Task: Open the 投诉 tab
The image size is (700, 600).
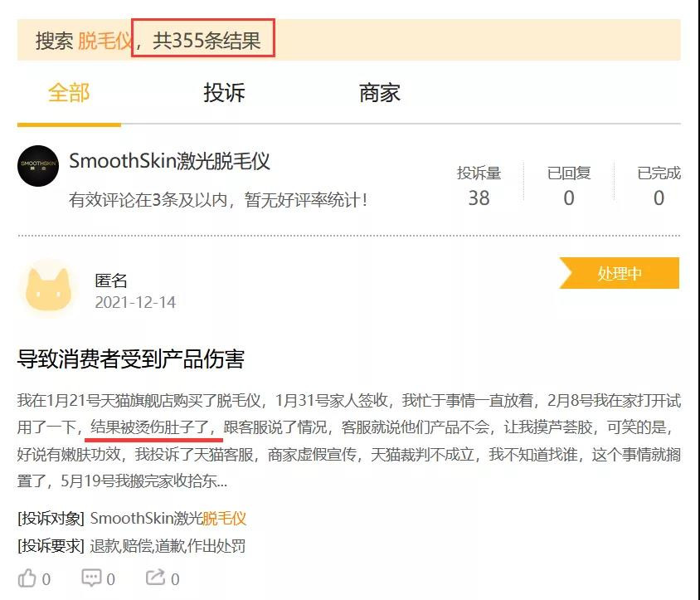Action: coord(224,93)
